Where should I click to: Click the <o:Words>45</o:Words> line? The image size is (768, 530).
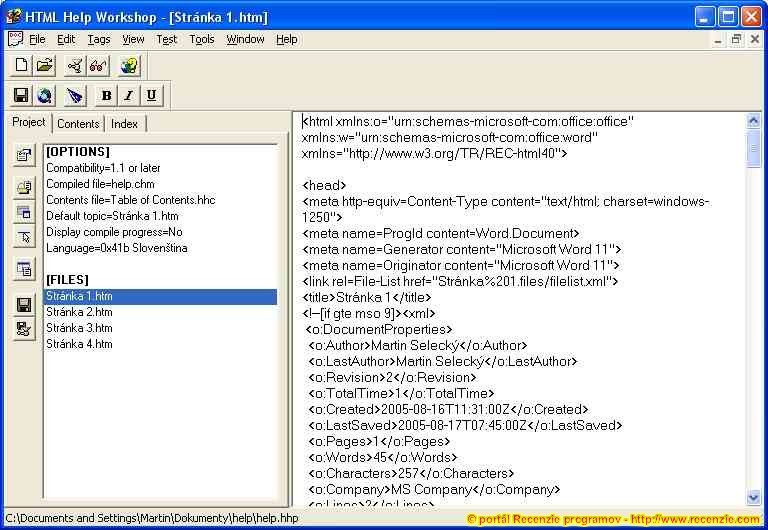[383, 458]
